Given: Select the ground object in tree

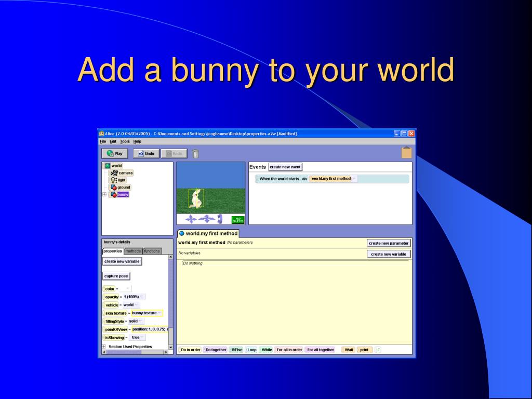Looking at the screenshot, I should click(120, 187).
